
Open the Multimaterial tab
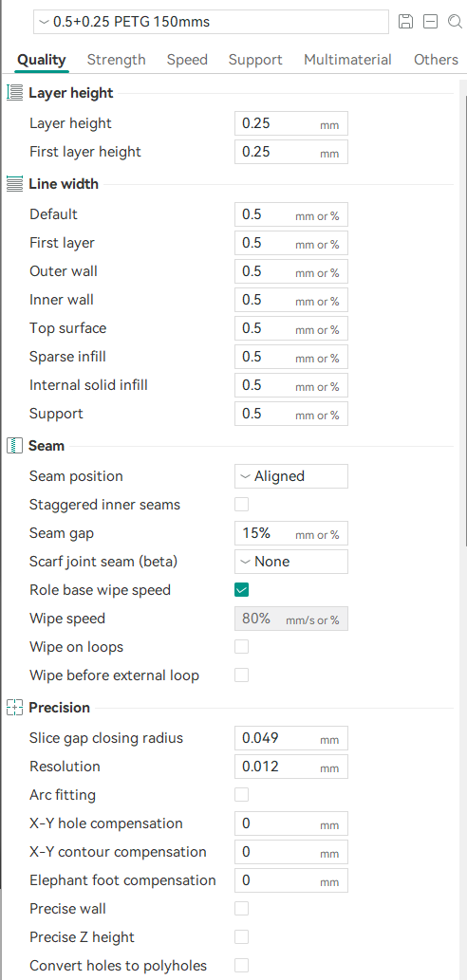pos(347,60)
